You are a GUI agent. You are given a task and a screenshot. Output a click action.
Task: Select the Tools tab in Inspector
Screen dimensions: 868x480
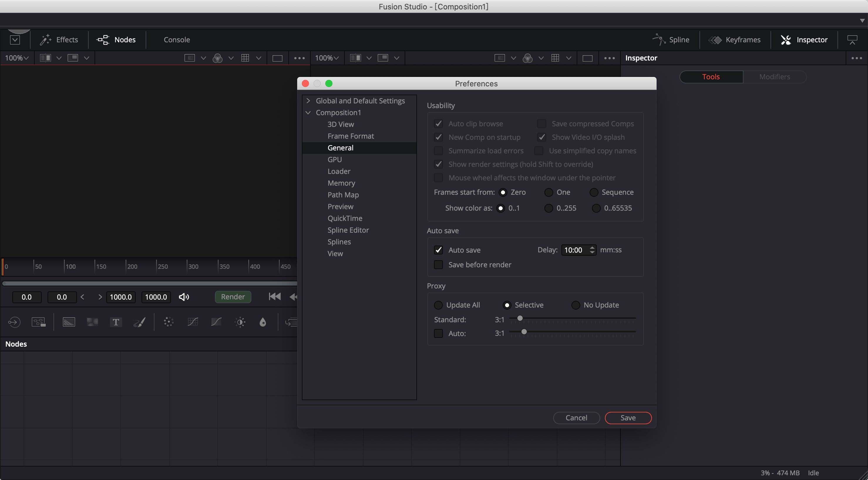[x=711, y=77]
